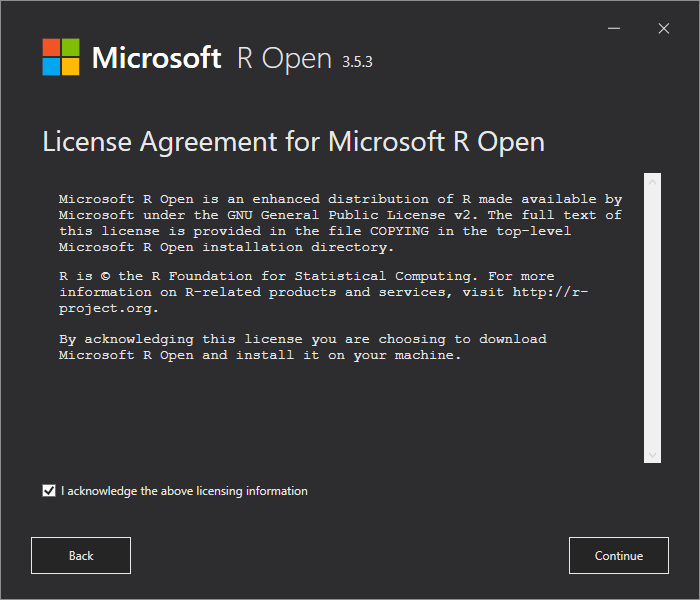The height and width of the screenshot is (600, 700).
Task: Go Back to the previous step
Action: click(81, 555)
